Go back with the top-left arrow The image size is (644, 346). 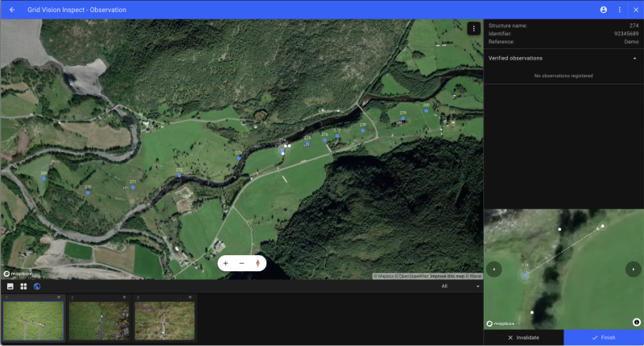pos(12,10)
